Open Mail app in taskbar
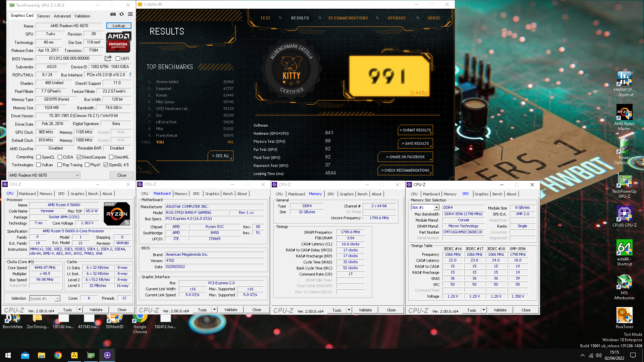Viewport: 644px width, 362px height. 25,355
